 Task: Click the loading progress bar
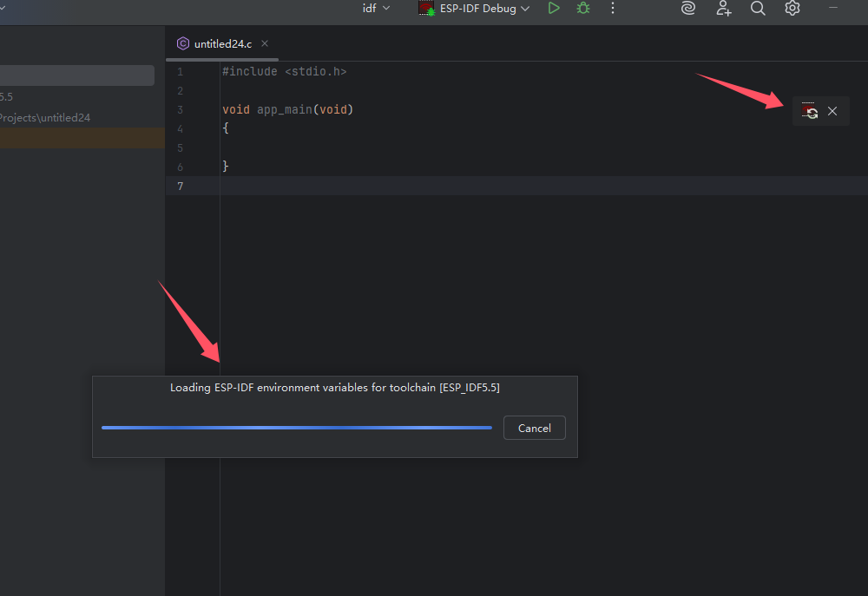point(296,428)
